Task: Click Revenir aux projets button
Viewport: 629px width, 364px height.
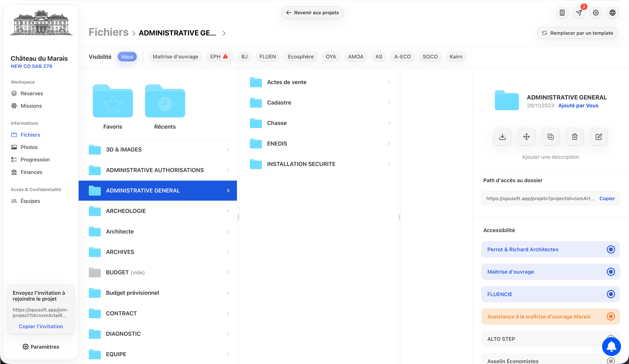Action: pos(312,13)
